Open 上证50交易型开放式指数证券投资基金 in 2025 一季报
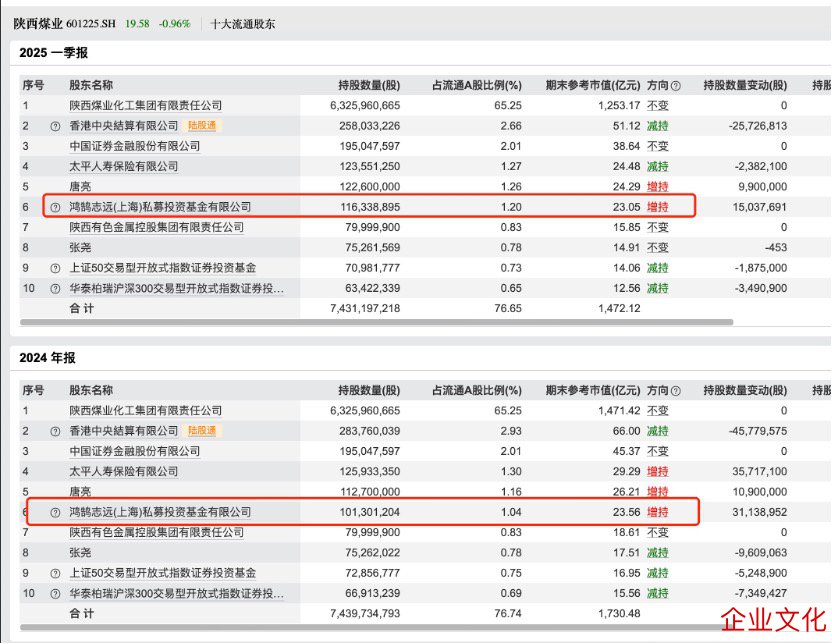832x644 pixels. click(x=162, y=268)
